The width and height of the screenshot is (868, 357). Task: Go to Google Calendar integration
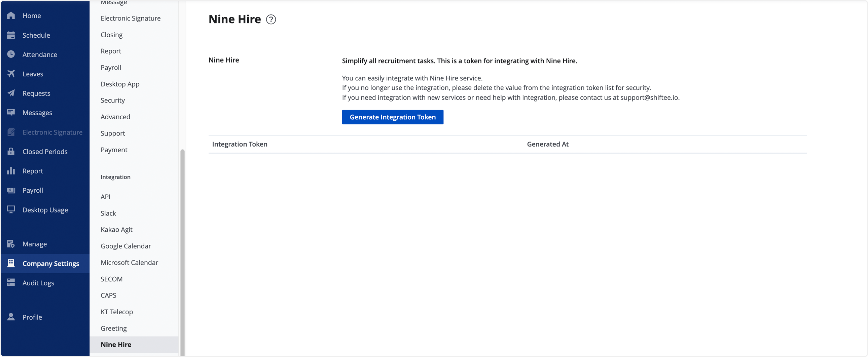126,246
